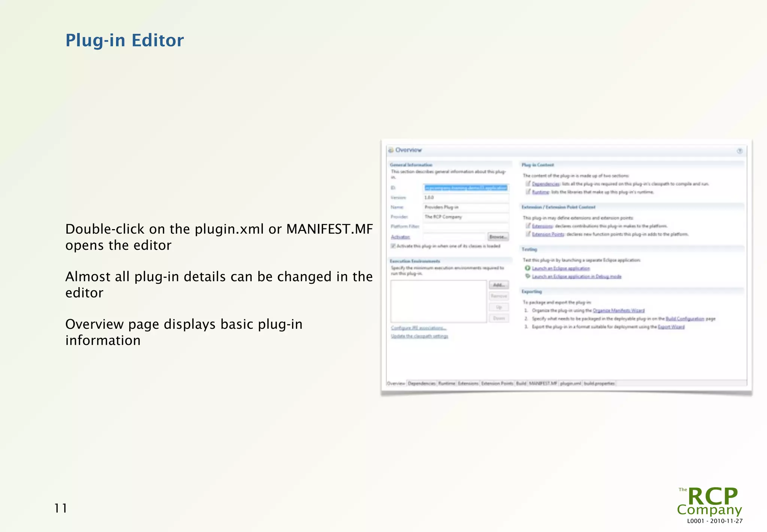Open the Extension Points link
The width and height of the screenshot is (767, 532).
548,234
